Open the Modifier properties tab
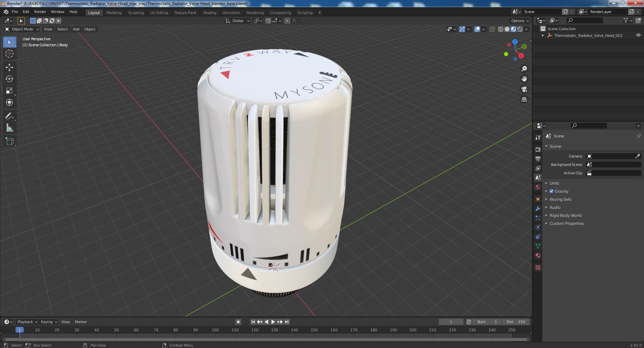 (538, 209)
